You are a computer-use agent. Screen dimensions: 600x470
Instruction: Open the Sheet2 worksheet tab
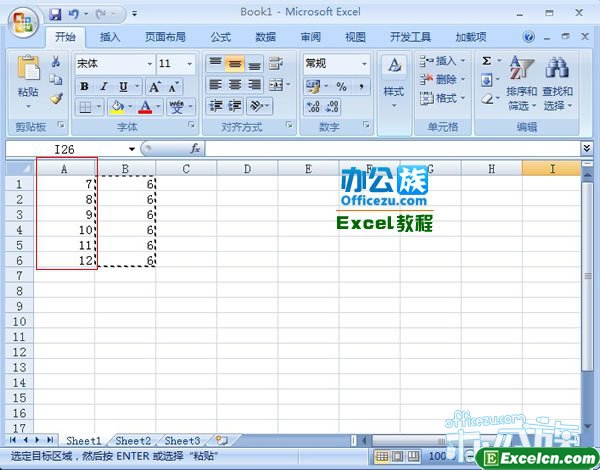pos(133,441)
